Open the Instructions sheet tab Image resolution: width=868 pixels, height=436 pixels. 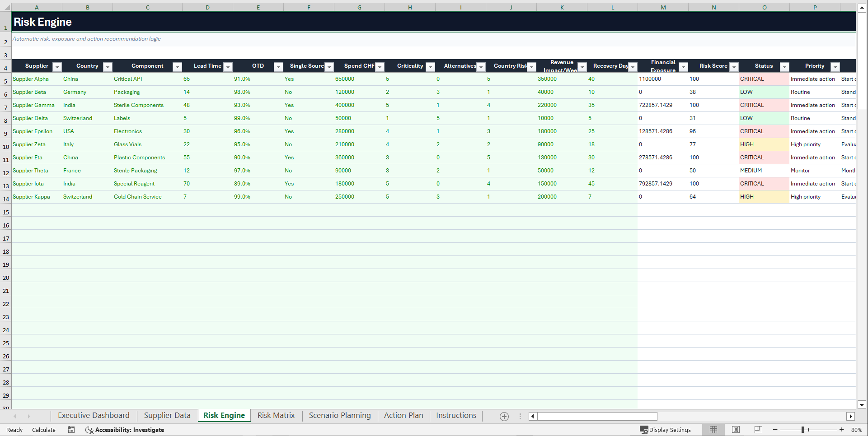click(x=456, y=415)
